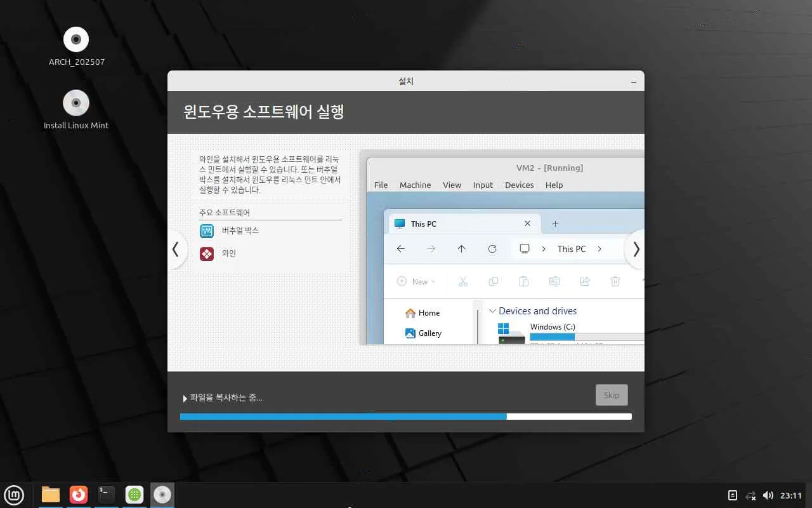The image size is (812, 508).
Task: Click the Explorer Up arrow
Action: pyautogui.click(x=461, y=249)
